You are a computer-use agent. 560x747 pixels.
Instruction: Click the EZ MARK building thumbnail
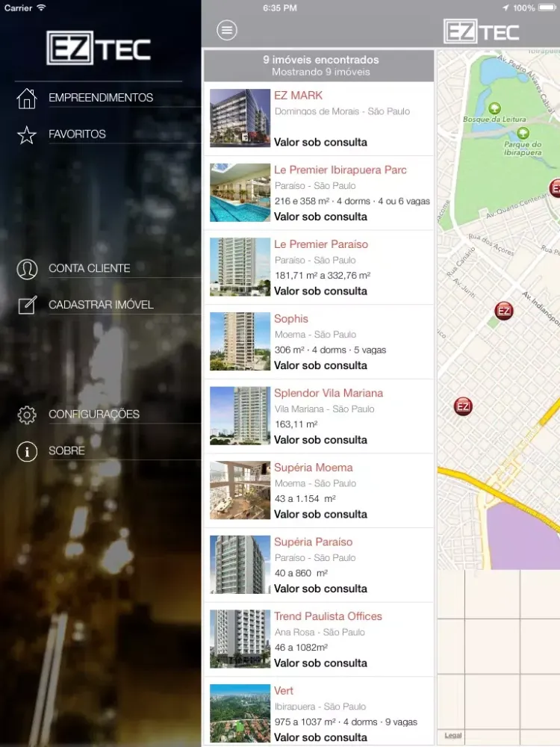240,118
